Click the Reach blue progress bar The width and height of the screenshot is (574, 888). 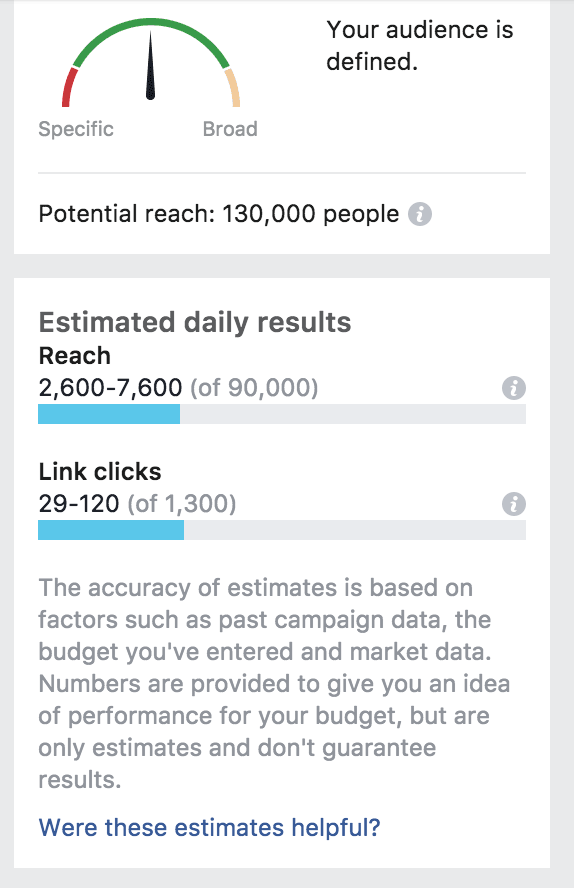pos(109,414)
